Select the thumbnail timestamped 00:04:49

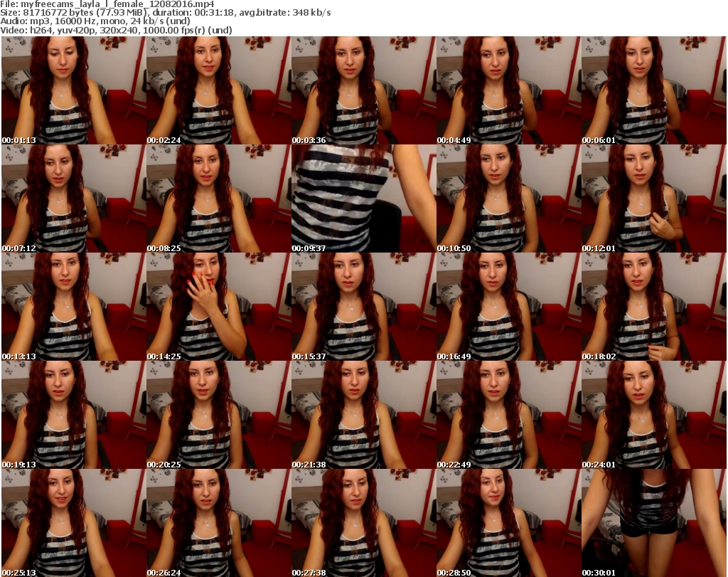[x=508, y=90]
